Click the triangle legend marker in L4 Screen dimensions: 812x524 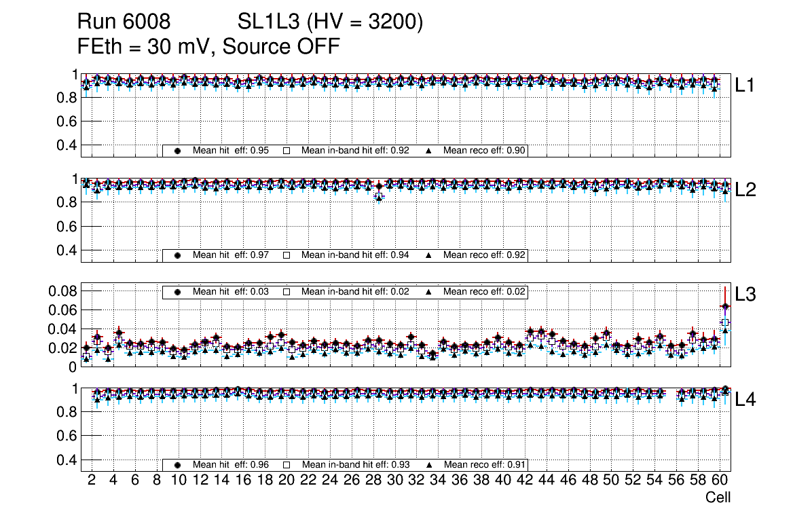pyautogui.click(x=429, y=465)
